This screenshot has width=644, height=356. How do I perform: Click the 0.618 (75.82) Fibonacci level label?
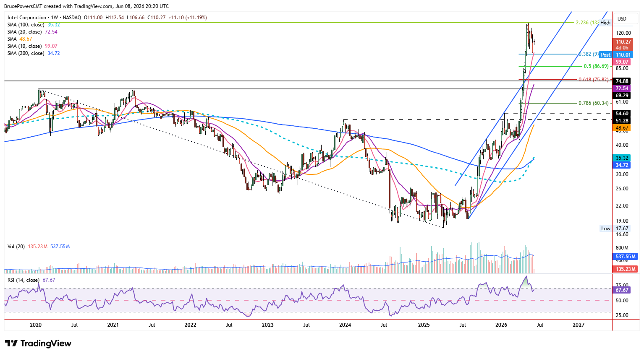point(594,80)
